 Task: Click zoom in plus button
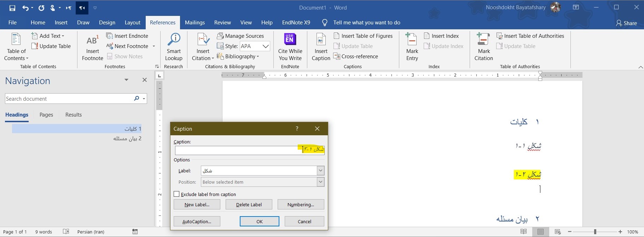click(620, 232)
